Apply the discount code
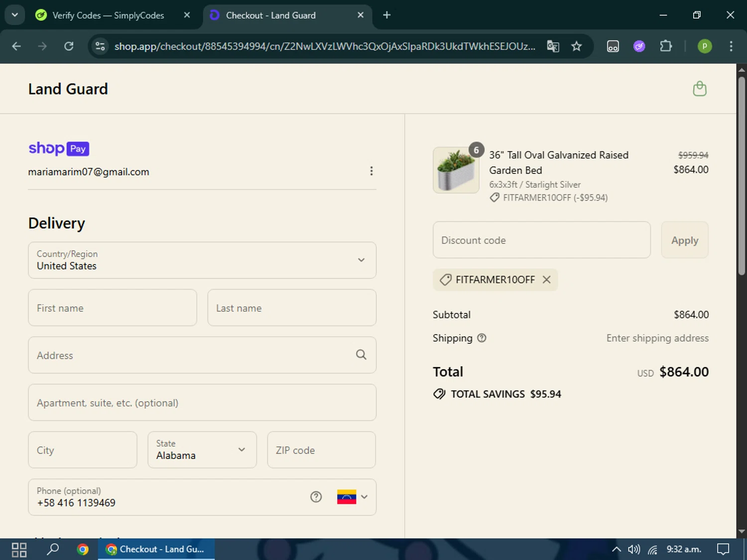This screenshot has width=747, height=560. click(685, 240)
